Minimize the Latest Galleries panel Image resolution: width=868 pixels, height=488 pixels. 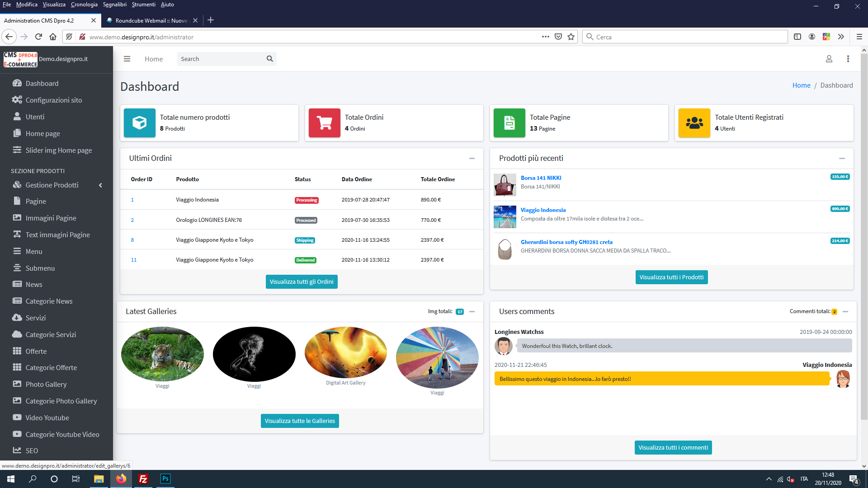tap(472, 312)
